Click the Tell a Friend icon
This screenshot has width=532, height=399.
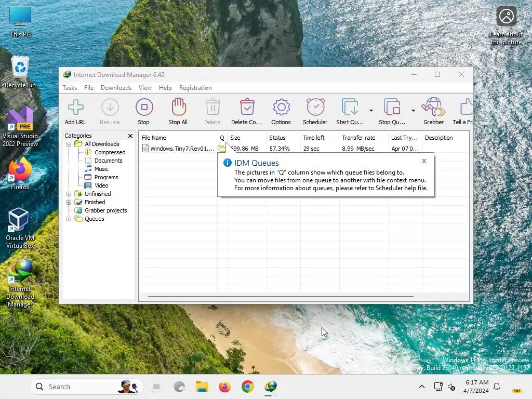[466, 107]
